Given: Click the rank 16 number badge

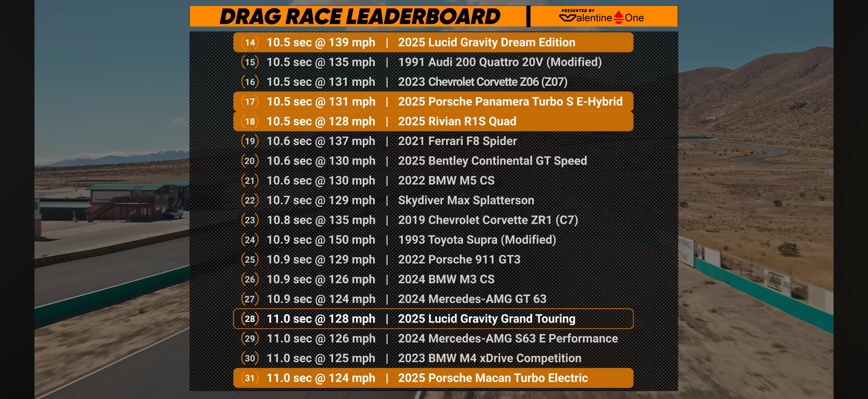Looking at the screenshot, I should tap(250, 82).
